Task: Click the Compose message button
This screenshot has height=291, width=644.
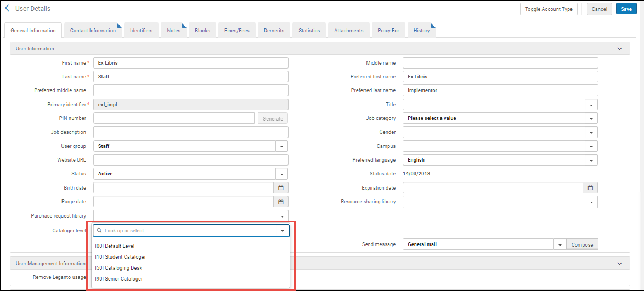Action: (583, 244)
